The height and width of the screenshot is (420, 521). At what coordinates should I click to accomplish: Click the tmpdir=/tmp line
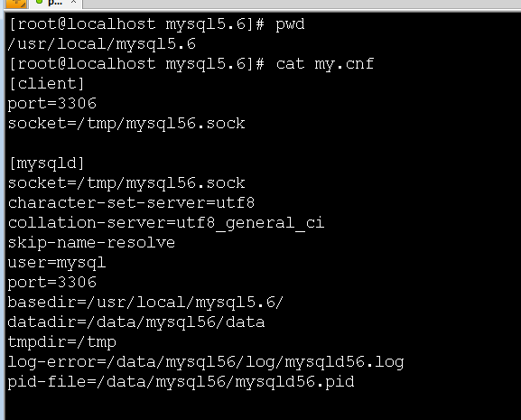(x=62, y=342)
